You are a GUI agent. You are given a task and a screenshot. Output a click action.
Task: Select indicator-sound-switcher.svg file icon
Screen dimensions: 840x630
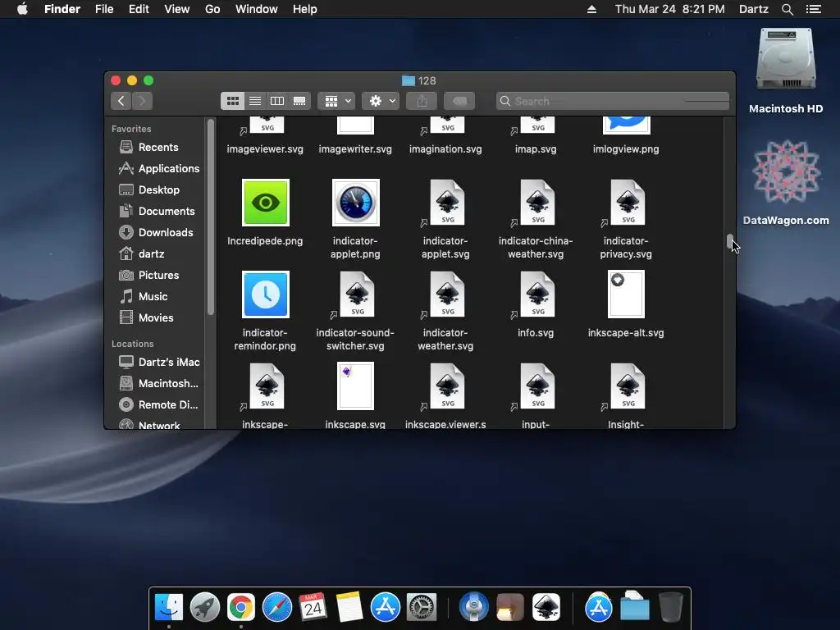357,294
